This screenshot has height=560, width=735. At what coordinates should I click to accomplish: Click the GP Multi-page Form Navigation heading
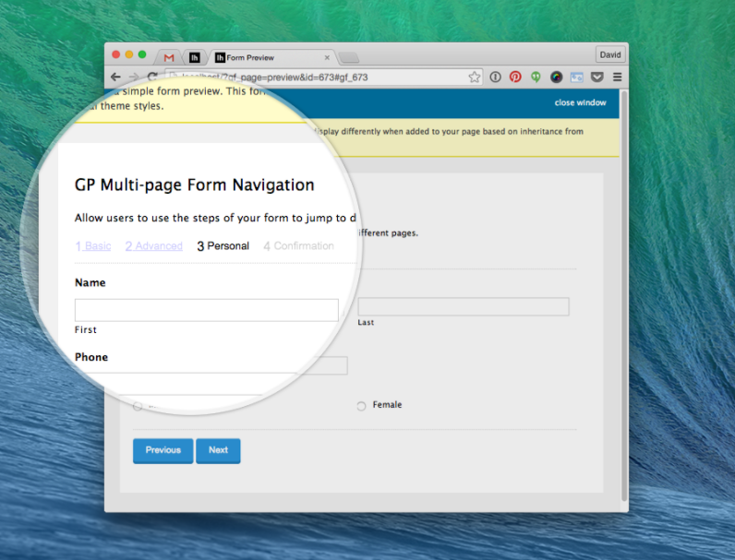click(194, 185)
